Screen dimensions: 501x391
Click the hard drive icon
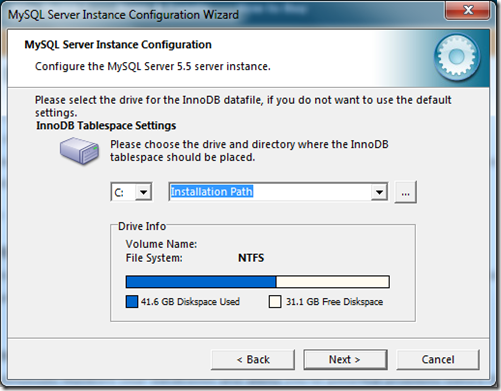click(79, 150)
